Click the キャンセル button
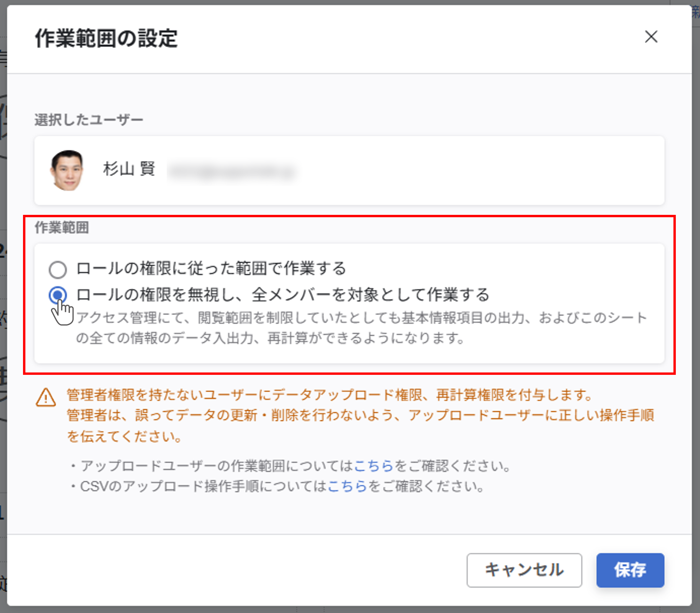The image size is (700, 613). pos(524,570)
